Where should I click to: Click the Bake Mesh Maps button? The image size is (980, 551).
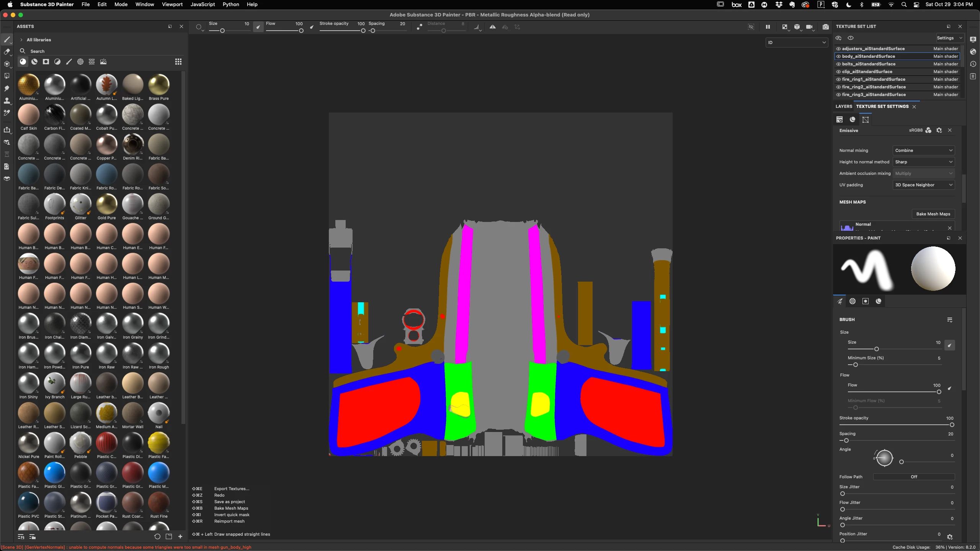933,214
